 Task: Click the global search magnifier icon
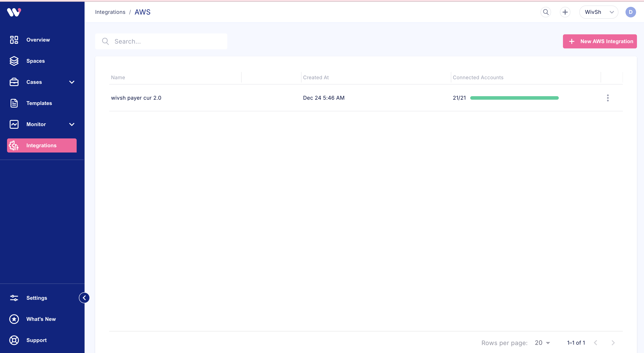point(546,12)
